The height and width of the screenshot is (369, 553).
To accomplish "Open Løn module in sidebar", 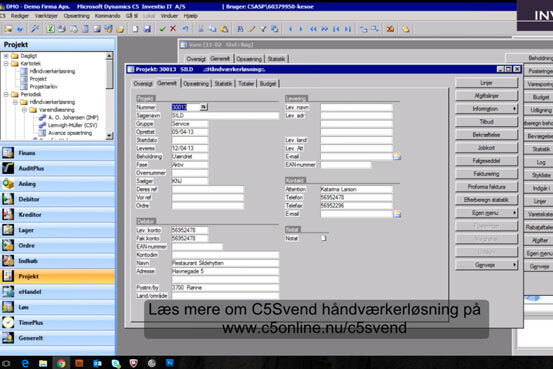I will coord(58,307).
